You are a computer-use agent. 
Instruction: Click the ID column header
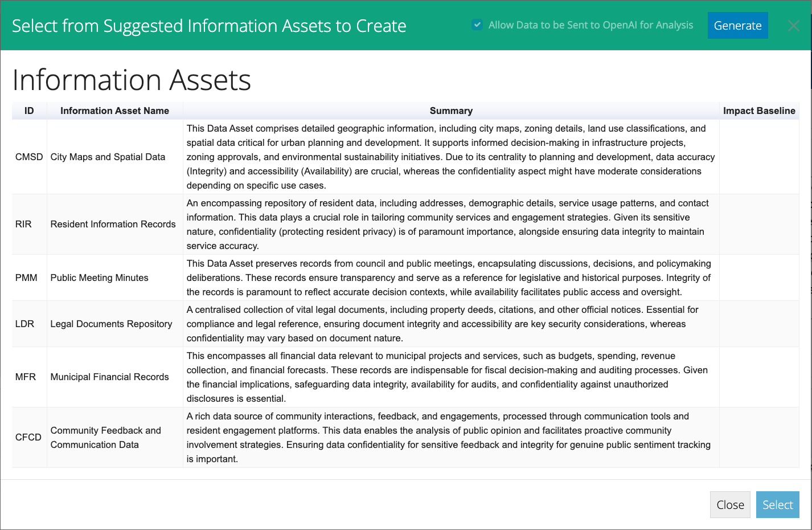pos(29,111)
